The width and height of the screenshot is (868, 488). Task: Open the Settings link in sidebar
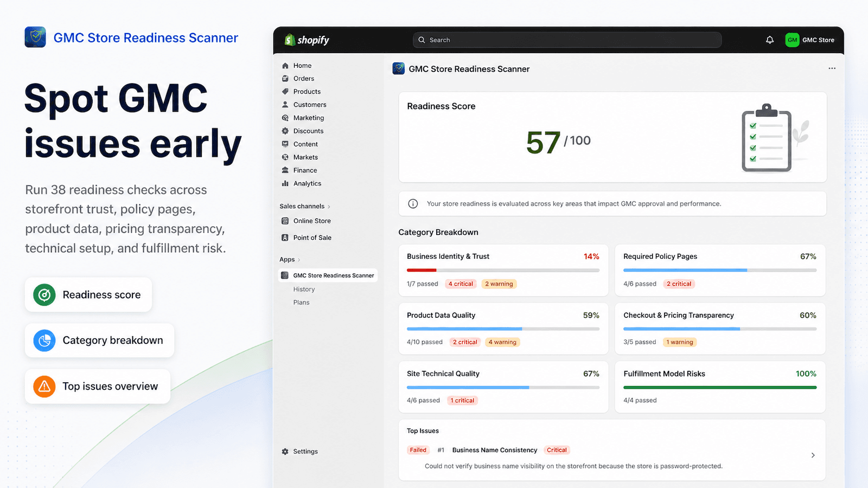(305, 451)
